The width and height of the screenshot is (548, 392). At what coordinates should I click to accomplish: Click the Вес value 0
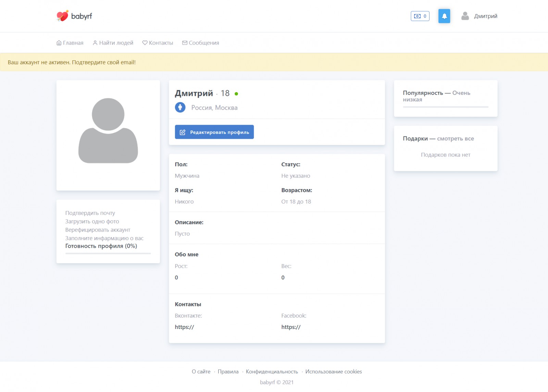coord(283,278)
